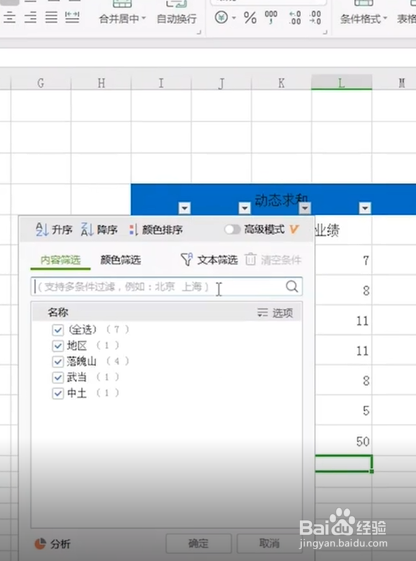Open number format dialog launcher
The width and height of the screenshot is (416, 561).
325,33
